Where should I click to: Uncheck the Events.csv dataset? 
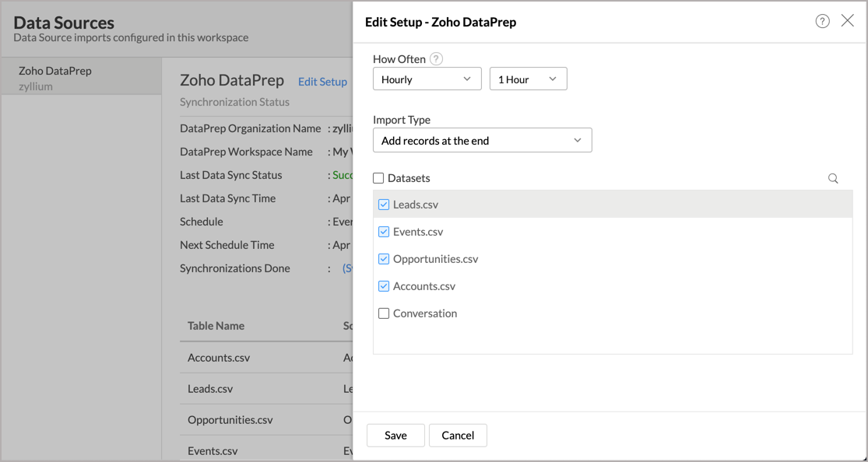(x=383, y=232)
